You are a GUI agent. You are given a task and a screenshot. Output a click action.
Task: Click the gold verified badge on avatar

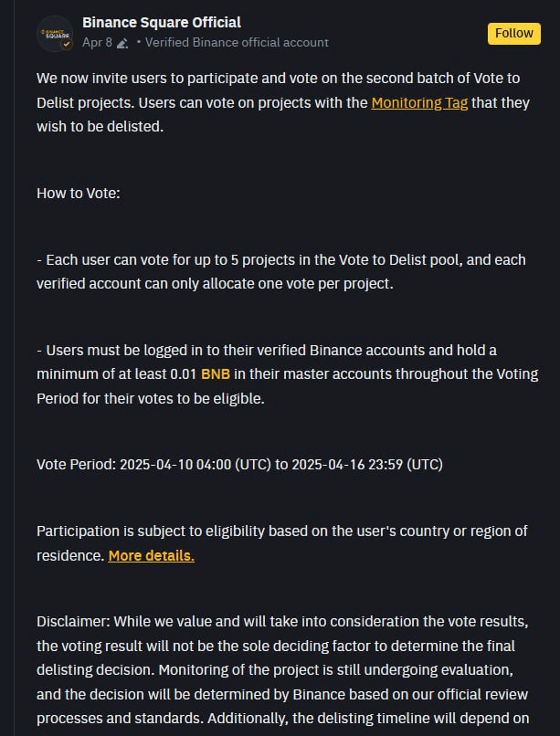coord(66,45)
